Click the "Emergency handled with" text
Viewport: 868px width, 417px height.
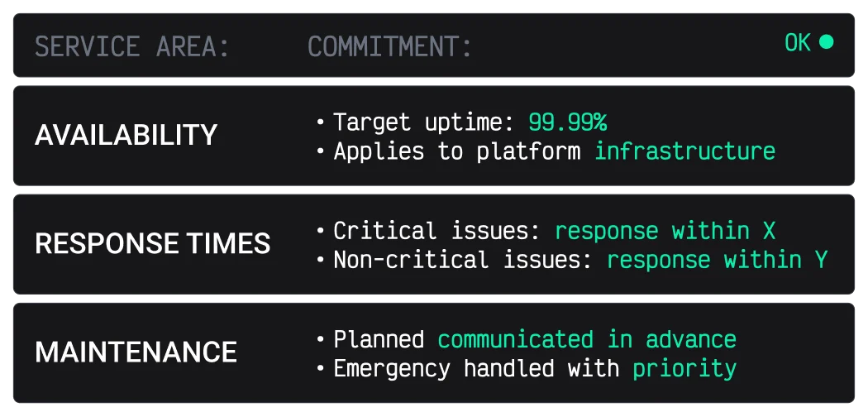tap(476, 368)
